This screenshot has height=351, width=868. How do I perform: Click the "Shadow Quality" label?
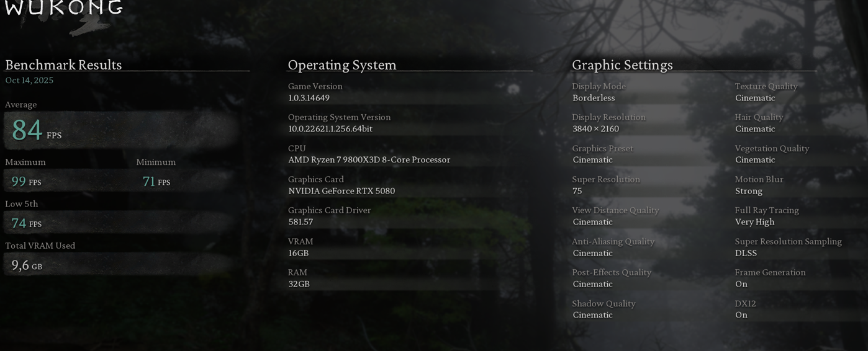[x=604, y=303]
